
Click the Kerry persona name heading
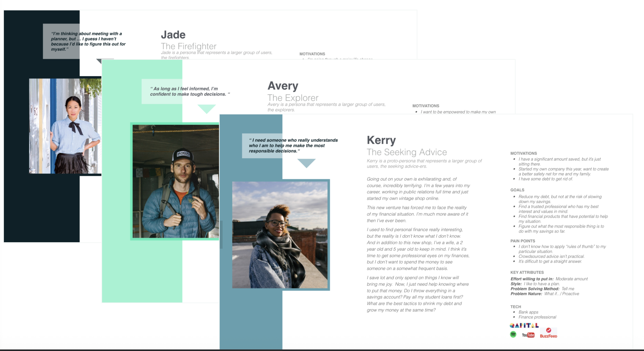(x=381, y=140)
